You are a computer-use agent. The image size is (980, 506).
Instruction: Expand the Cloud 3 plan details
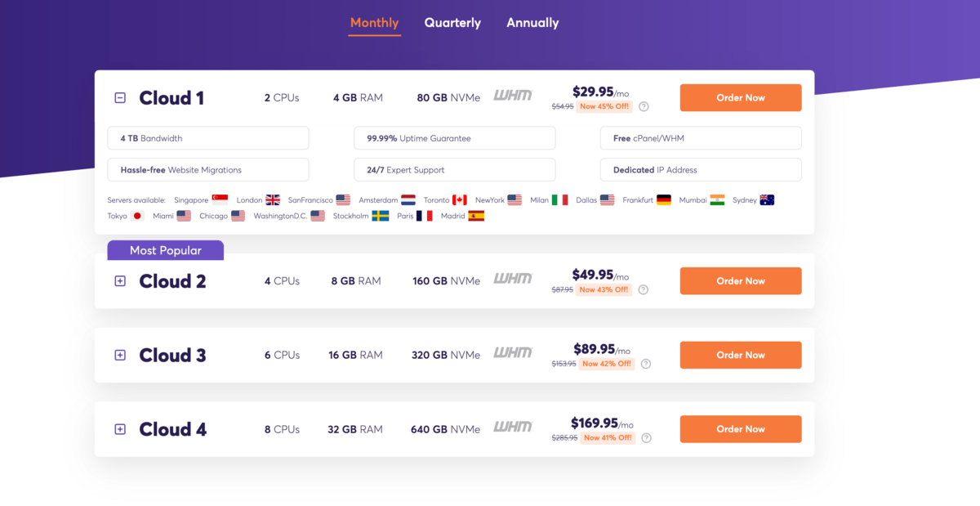coord(120,355)
